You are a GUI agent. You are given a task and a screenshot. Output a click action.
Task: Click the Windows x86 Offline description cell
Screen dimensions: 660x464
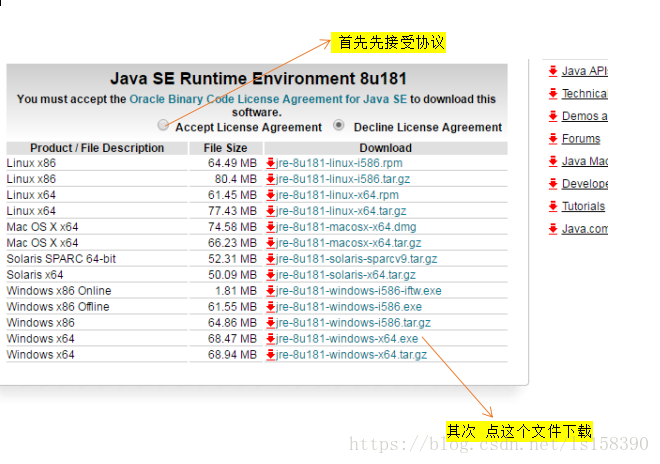(x=97, y=307)
